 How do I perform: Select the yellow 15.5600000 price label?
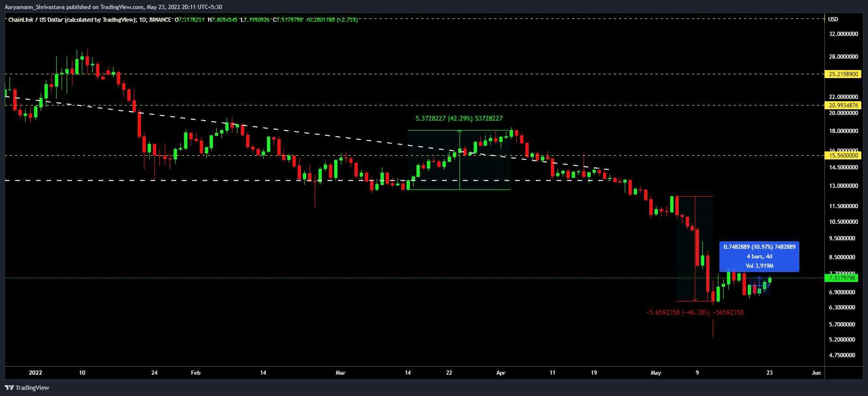tap(843, 155)
